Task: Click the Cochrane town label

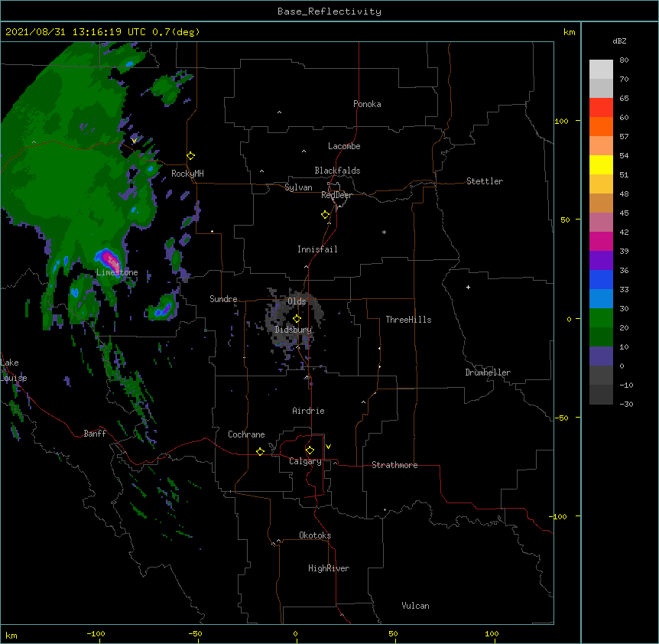Action: click(246, 434)
